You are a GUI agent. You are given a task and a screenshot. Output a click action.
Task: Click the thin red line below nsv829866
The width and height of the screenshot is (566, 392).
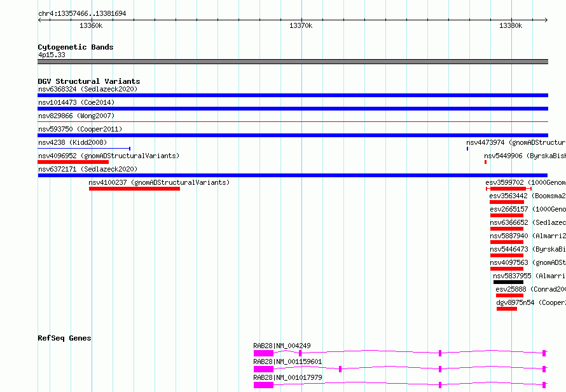pos(293,122)
